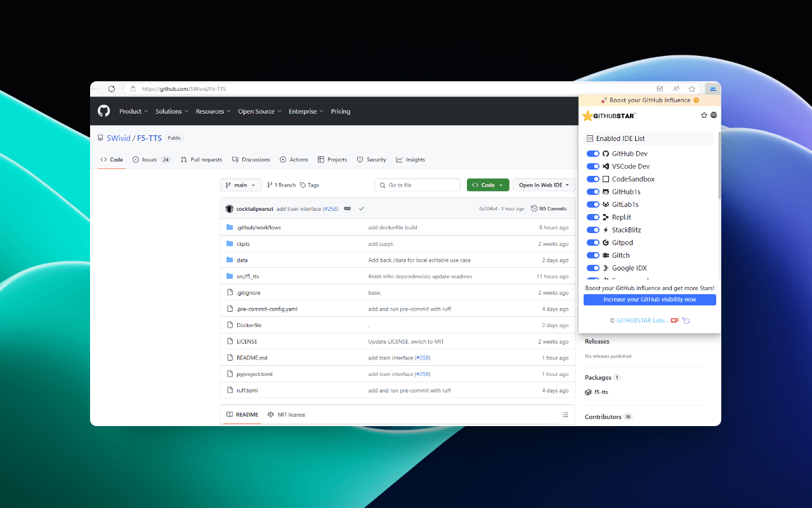Toggle the GitLab1s switch
812x508 pixels.
click(593, 204)
